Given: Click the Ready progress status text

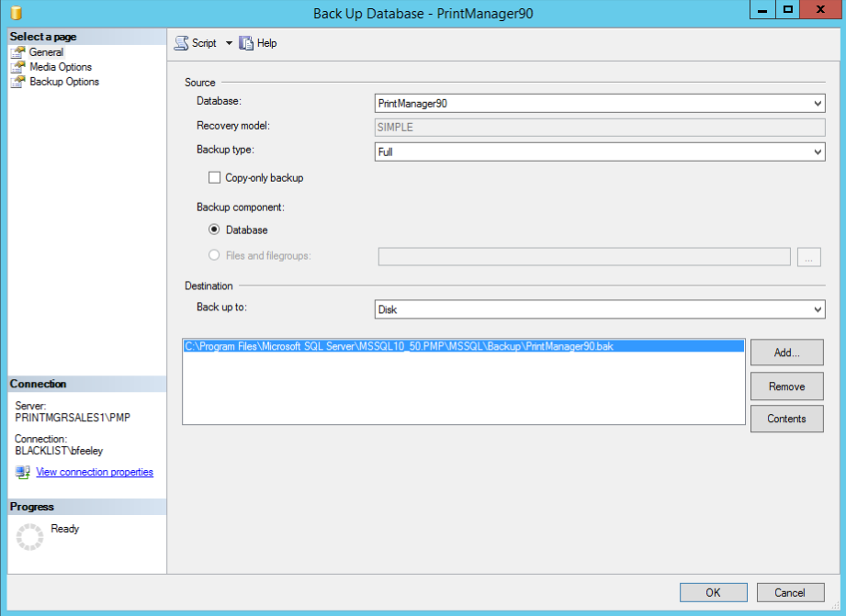Looking at the screenshot, I should (64, 529).
